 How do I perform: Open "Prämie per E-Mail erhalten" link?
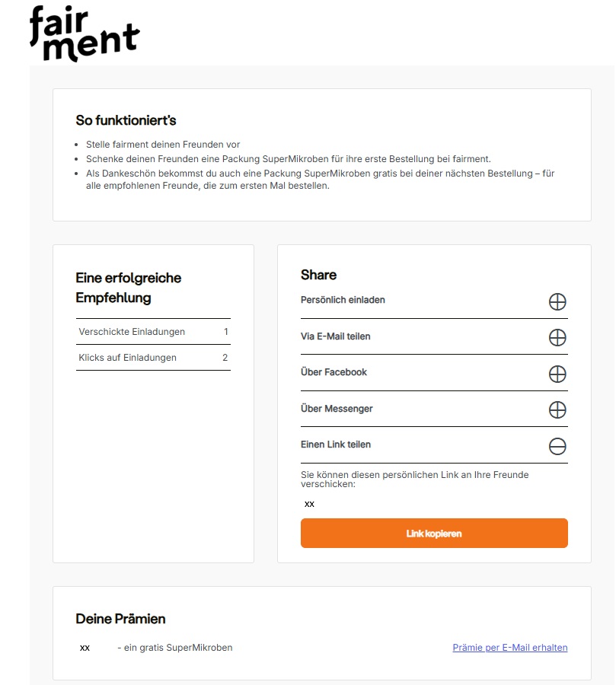coord(509,648)
